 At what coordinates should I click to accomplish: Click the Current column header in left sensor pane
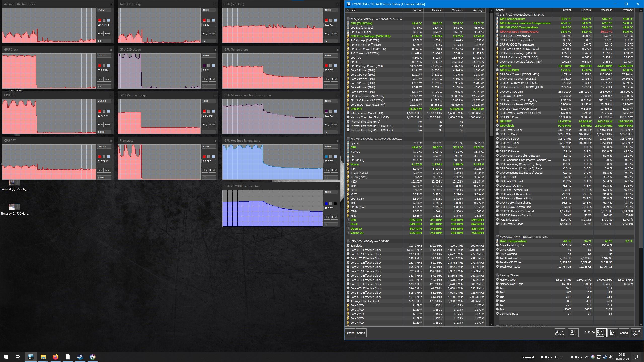tap(413, 10)
